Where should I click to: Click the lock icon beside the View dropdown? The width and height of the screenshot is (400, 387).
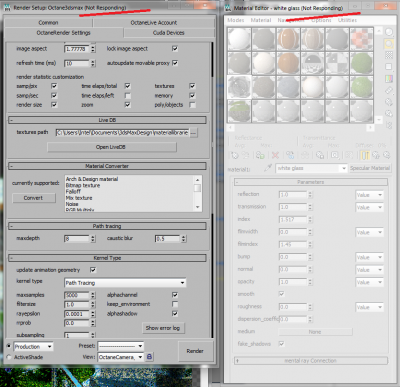pos(149,357)
